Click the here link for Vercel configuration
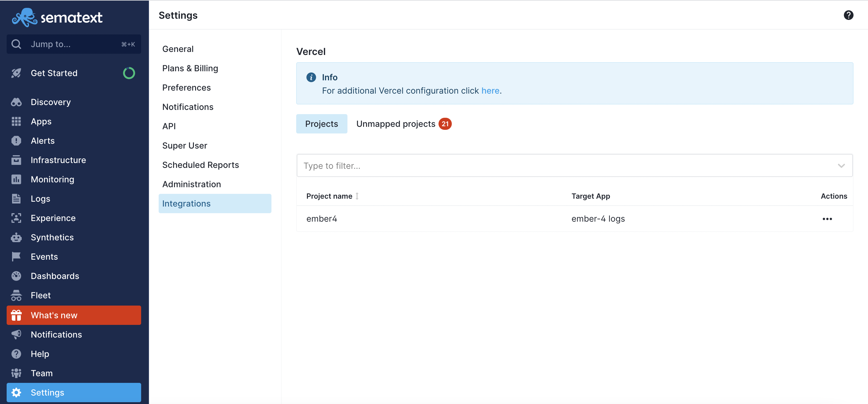The width and height of the screenshot is (868, 404). click(490, 90)
